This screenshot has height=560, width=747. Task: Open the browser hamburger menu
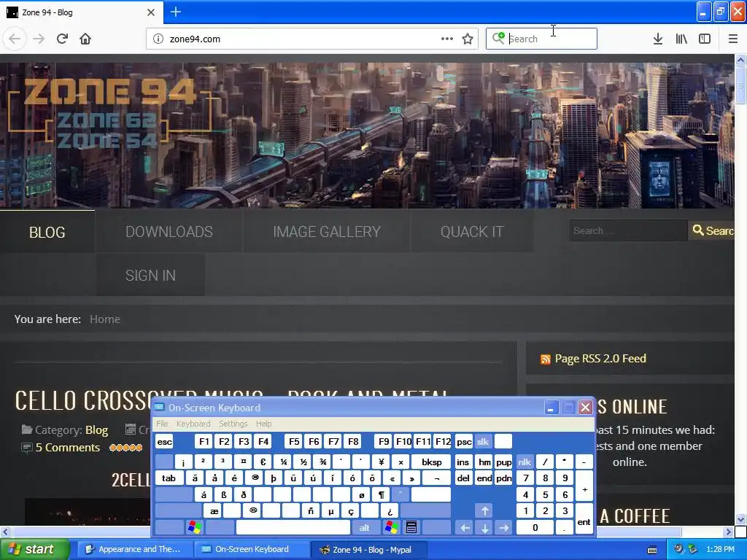click(x=733, y=39)
